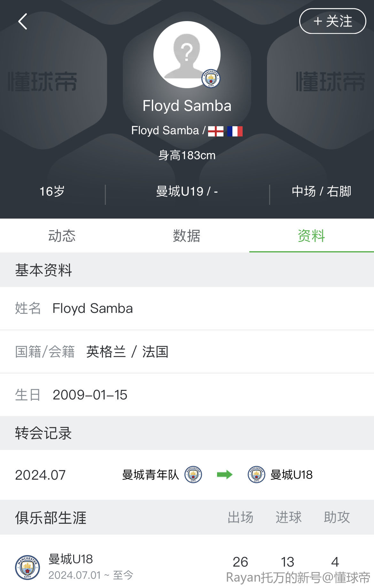The width and height of the screenshot is (374, 588).
Task: Tap green transfer arrow icon
Action: tap(225, 475)
